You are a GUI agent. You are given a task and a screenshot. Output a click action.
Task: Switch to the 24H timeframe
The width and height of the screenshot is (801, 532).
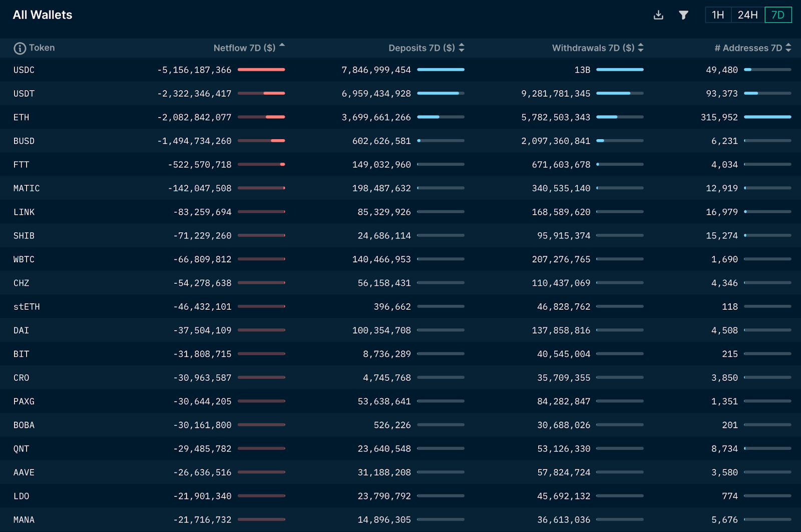click(x=747, y=15)
